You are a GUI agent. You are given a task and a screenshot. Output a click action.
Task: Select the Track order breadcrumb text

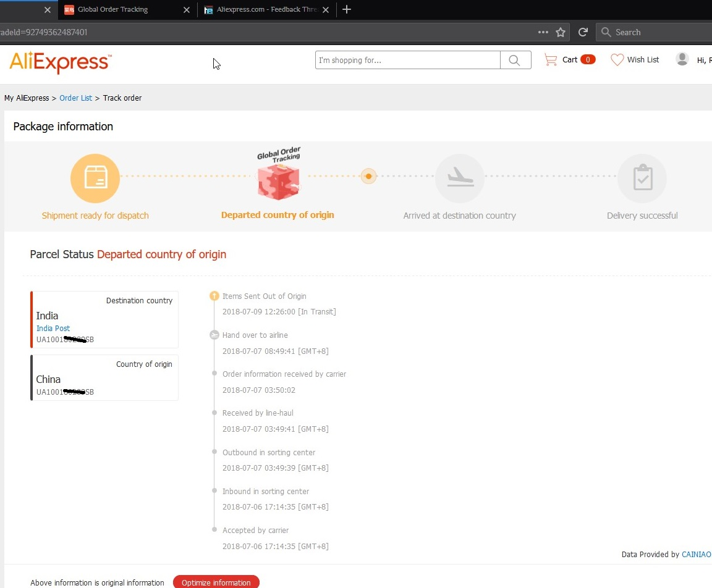click(x=122, y=98)
